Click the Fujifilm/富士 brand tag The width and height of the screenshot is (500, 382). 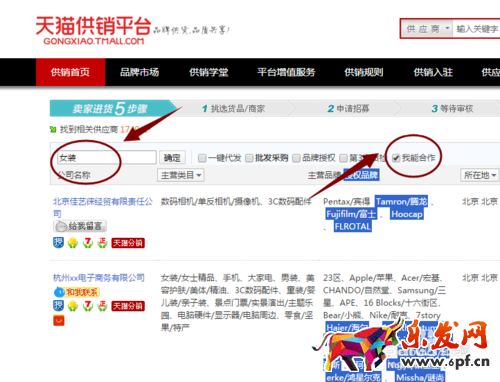[x=351, y=214]
